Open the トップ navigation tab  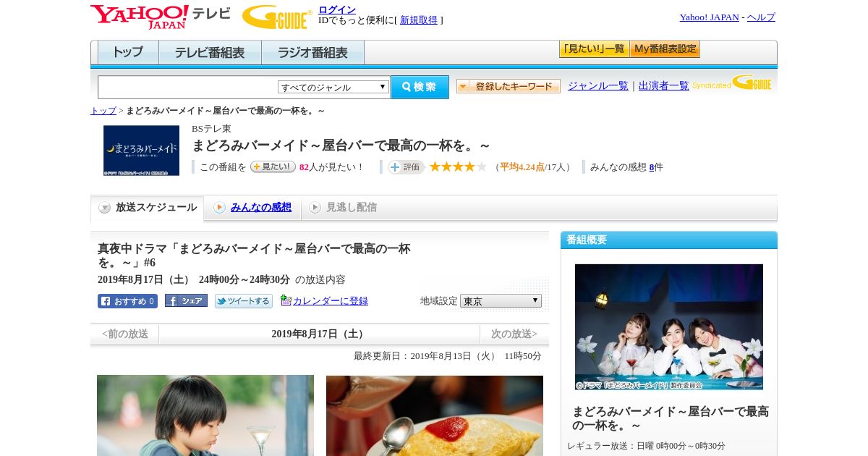128,53
